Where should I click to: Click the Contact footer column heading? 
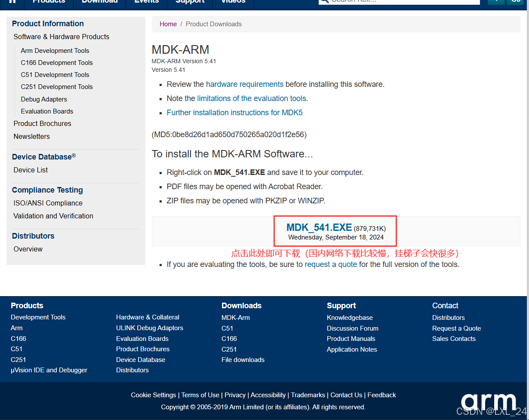pyautogui.click(x=445, y=306)
